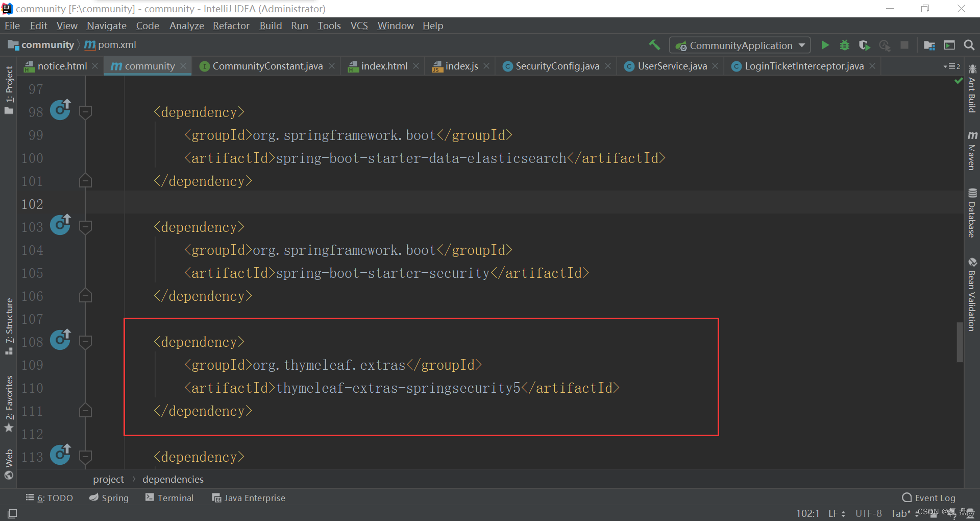
Task: Open the Structure tool window
Action: (9, 326)
